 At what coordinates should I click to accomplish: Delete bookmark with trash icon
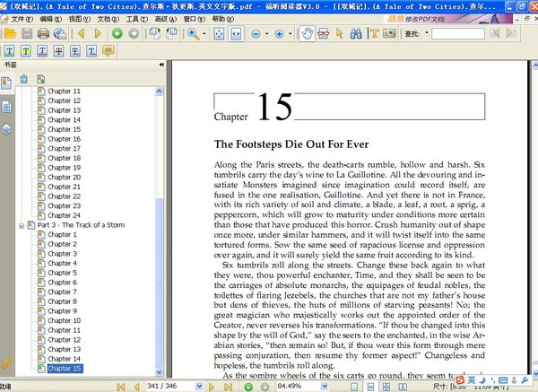click(x=23, y=79)
